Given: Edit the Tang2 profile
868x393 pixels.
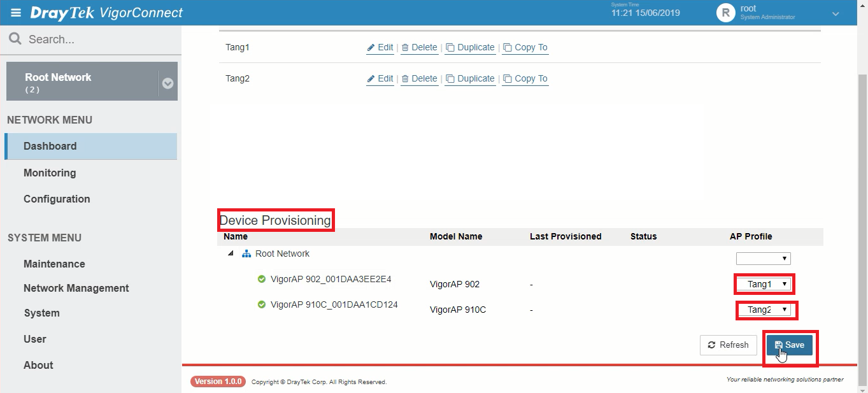Looking at the screenshot, I should click(380, 79).
